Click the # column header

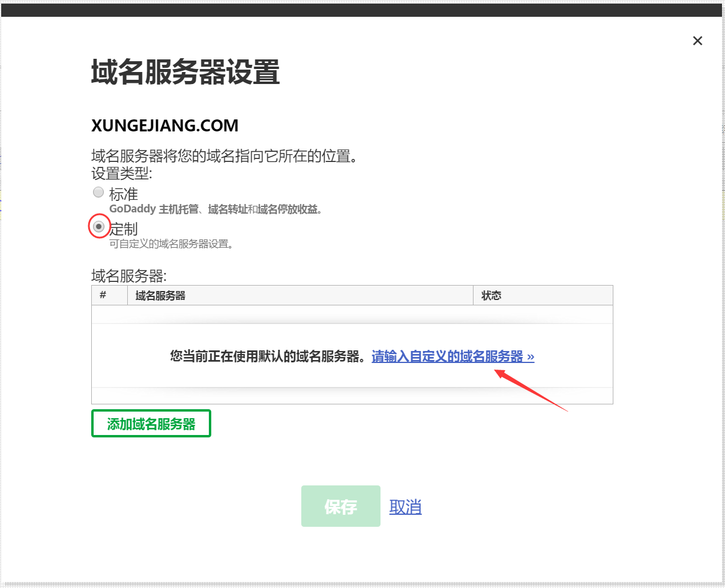(103, 295)
